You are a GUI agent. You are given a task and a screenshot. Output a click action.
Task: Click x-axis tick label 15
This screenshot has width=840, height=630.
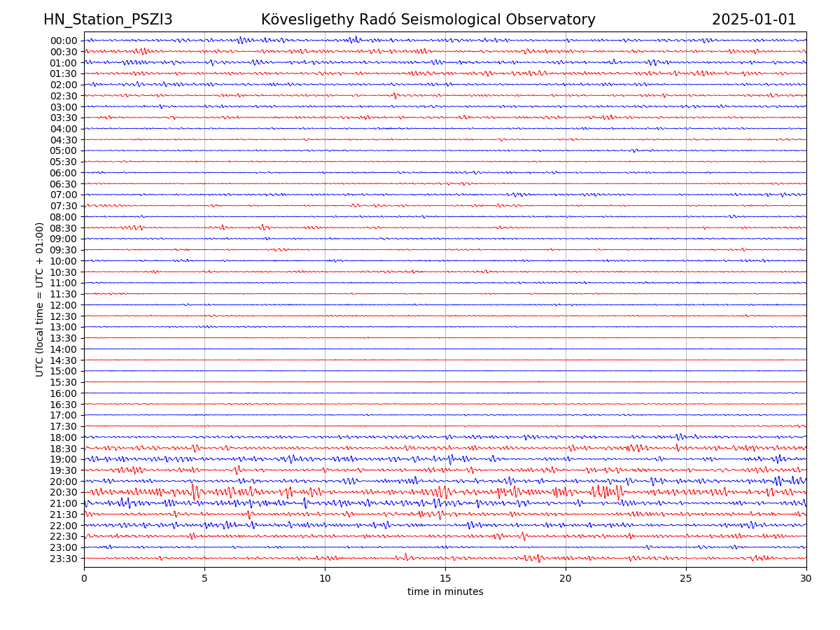coord(445,578)
